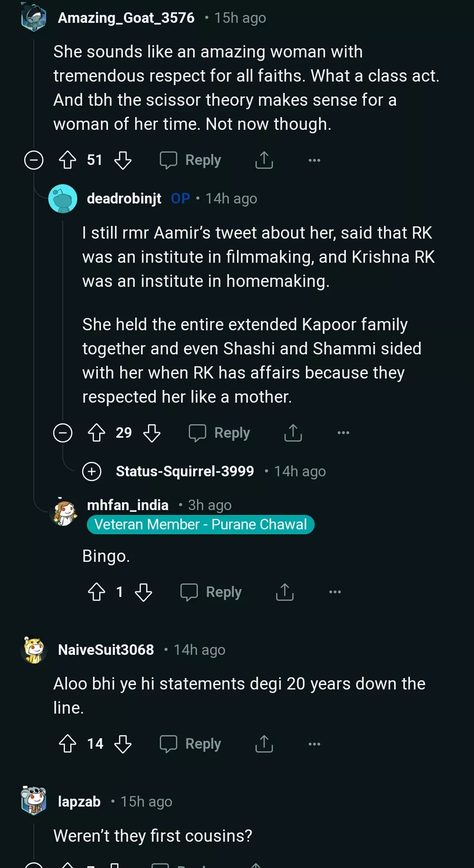474x868 pixels.
Task: Open more options on Bingo comment
Action: (x=335, y=592)
